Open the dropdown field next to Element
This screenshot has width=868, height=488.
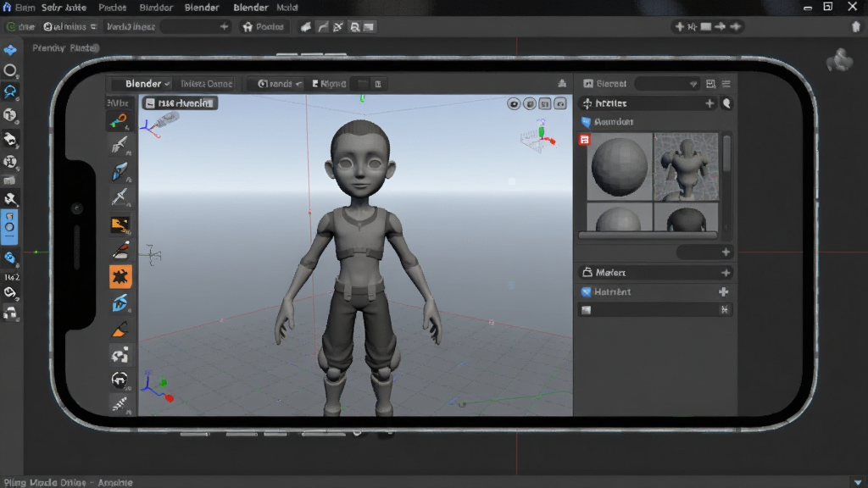pyautogui.click(x=667, y=84)
